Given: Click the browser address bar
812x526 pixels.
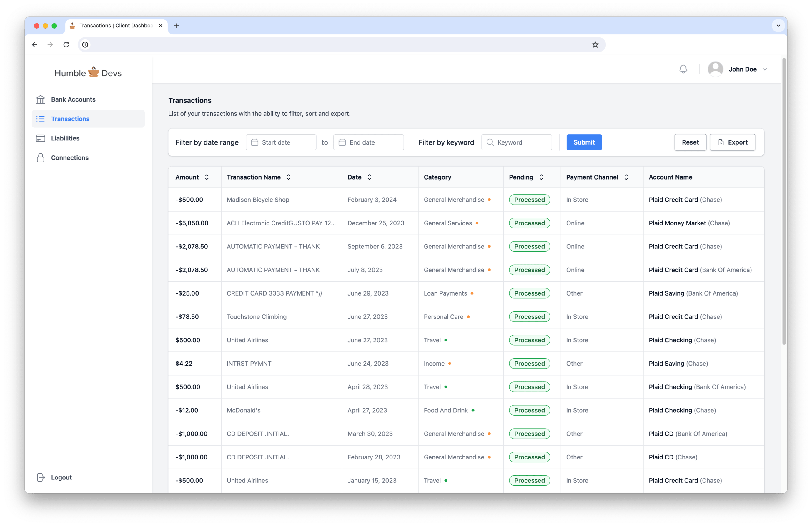Looking at the screenshot, I should pos(342,44).
